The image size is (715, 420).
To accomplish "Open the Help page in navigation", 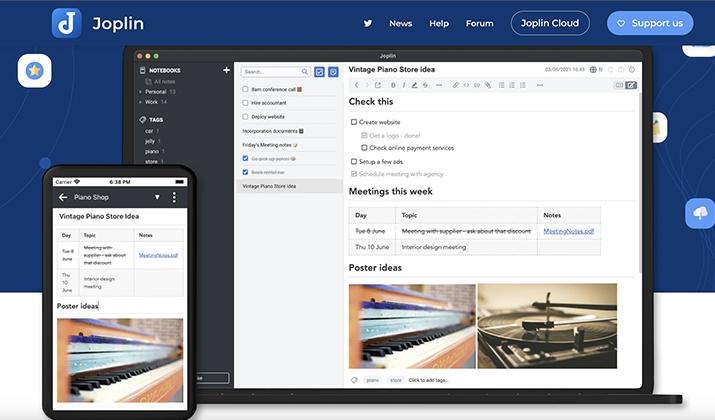I will pos(439,23).
